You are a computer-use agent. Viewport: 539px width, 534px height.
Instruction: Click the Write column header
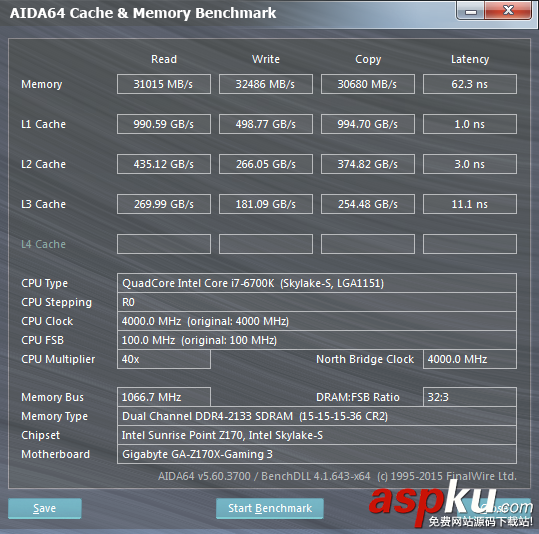266,59
